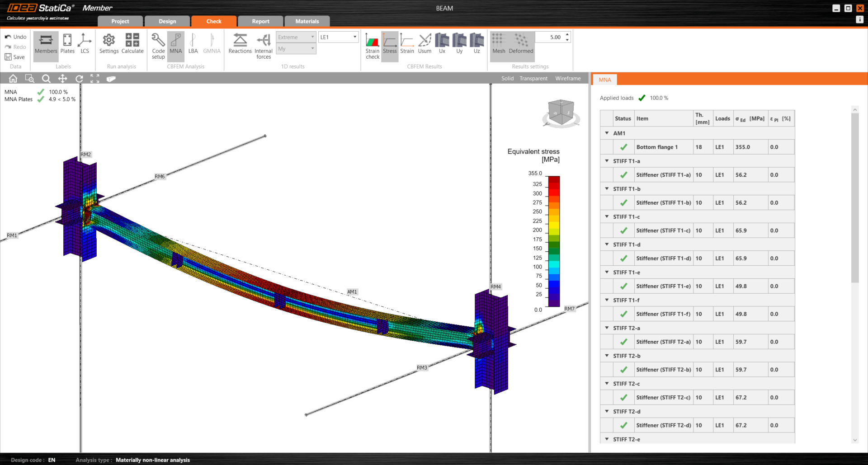Collapse the STIFF T1-c group
The height and width of the screenshot is (465, 868).
(x=607, y=217)
